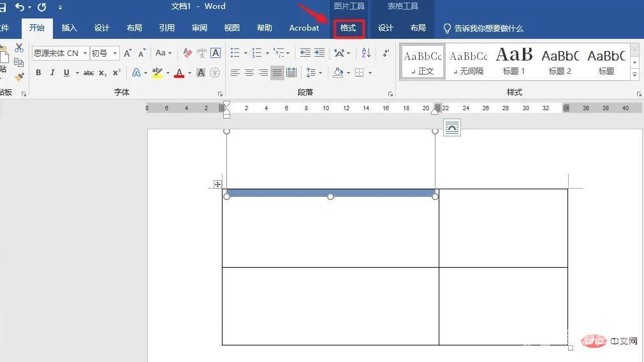Click the Undo arrow in title bar

pos(20,7)
